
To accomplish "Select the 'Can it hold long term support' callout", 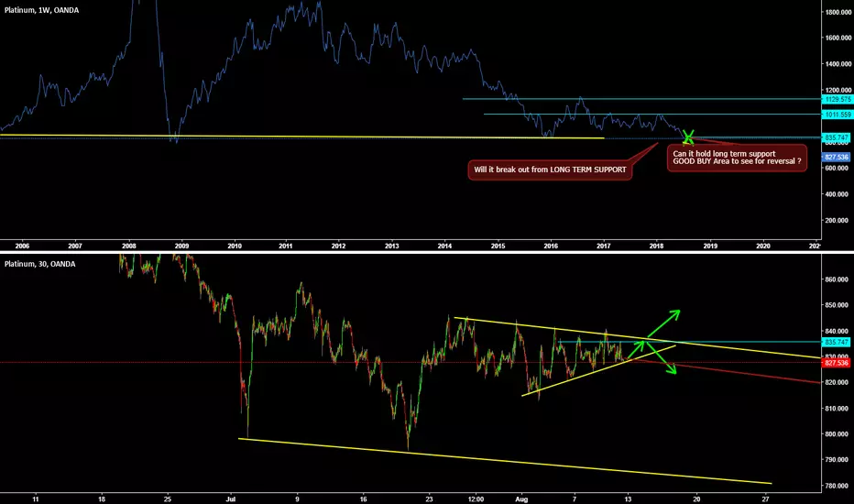I will [x=737, y=158].
